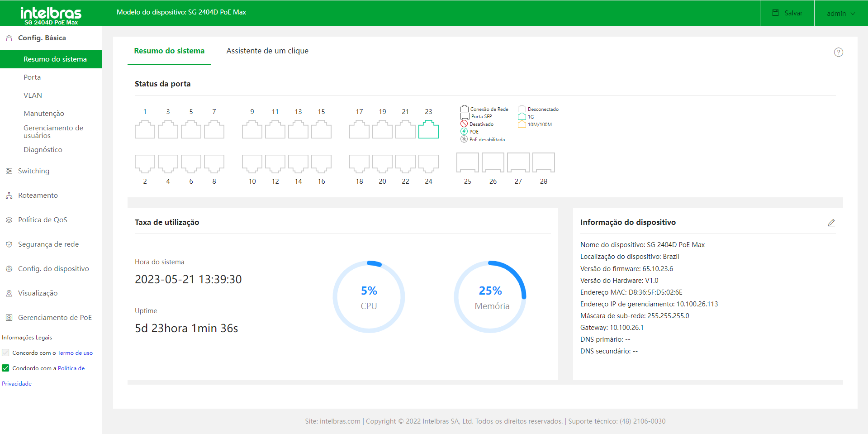Image resolution: width=868 pixels, height=434 pixels.
Task: Open the Termo de uso link
Action: click(75, 353)
